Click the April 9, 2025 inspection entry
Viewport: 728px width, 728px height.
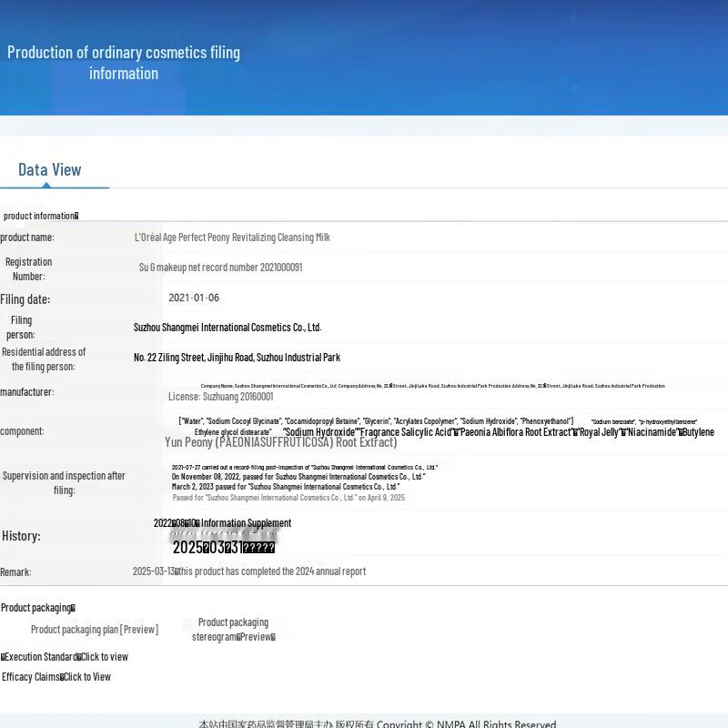tap(288, 498)
